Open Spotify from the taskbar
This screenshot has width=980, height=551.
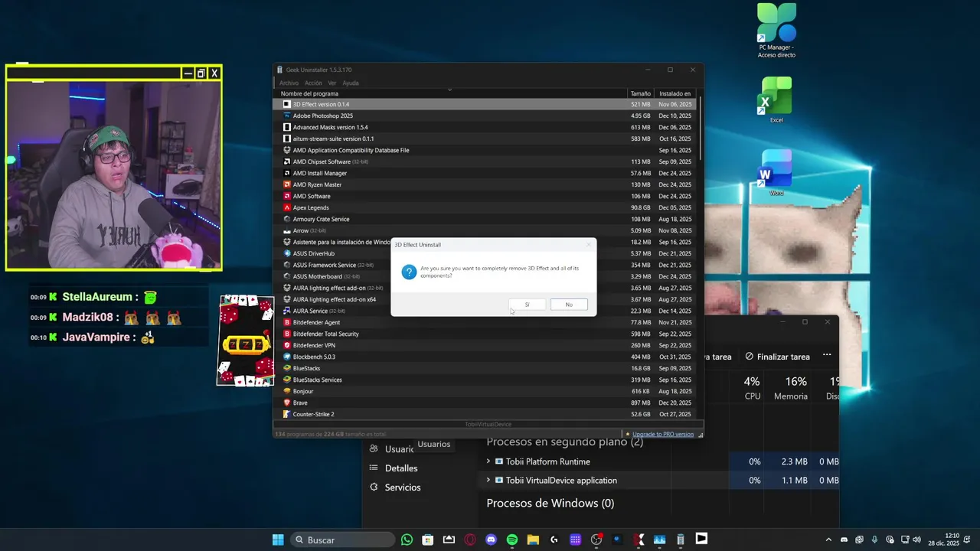click(512, 540)
